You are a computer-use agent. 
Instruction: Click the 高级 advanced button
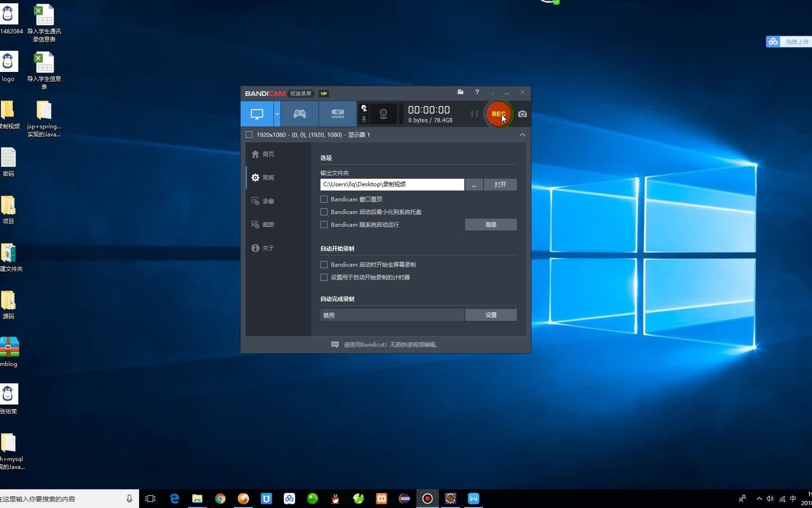pos(491,225)
